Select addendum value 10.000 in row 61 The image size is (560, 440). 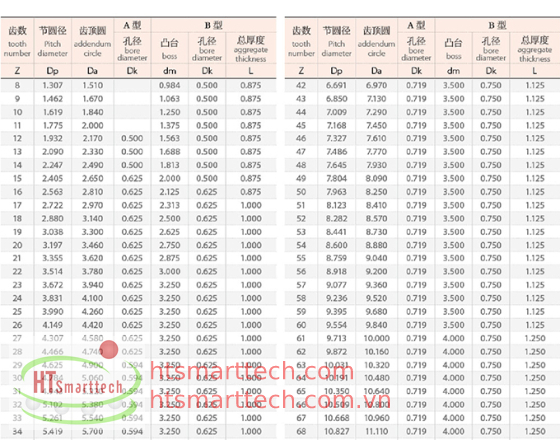[376, 338]
